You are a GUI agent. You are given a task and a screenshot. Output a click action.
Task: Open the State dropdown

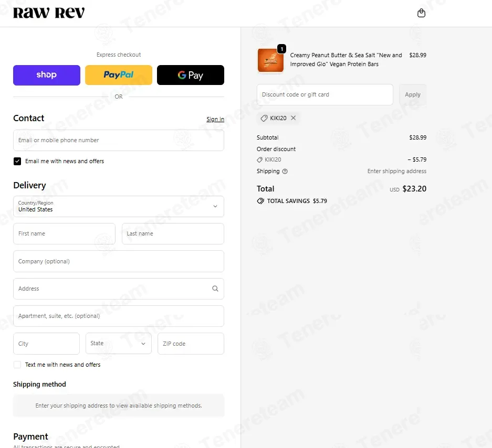(119, 343)
